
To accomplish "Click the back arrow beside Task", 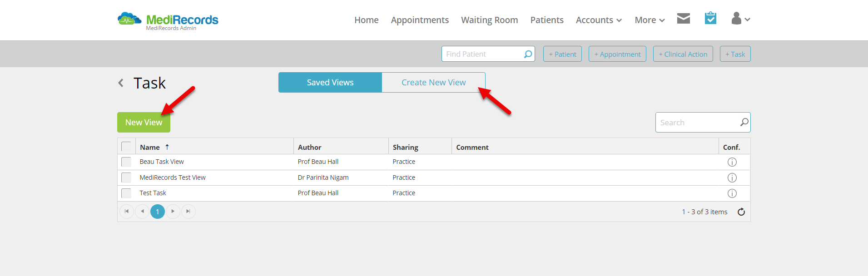I will 121,83.
